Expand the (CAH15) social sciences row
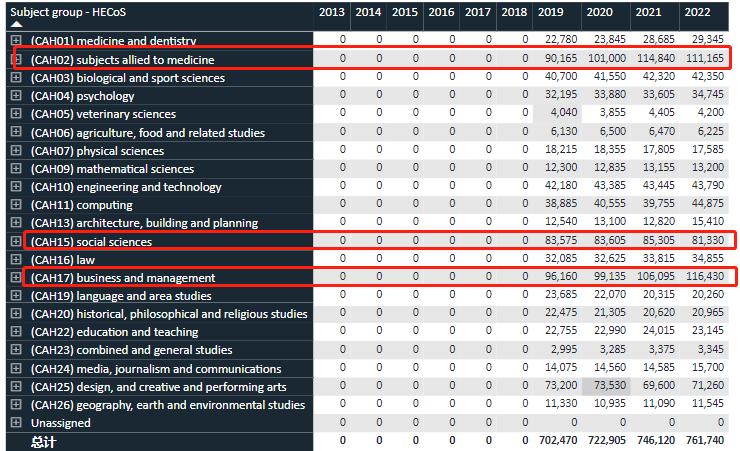The height and width of the screenshot is (451, 740). pos(16,241)
